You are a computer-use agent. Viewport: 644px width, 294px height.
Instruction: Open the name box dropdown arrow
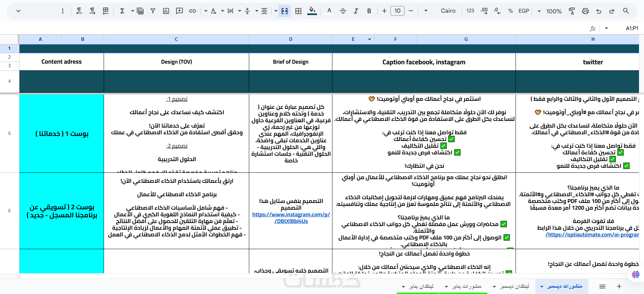point(606,28)
